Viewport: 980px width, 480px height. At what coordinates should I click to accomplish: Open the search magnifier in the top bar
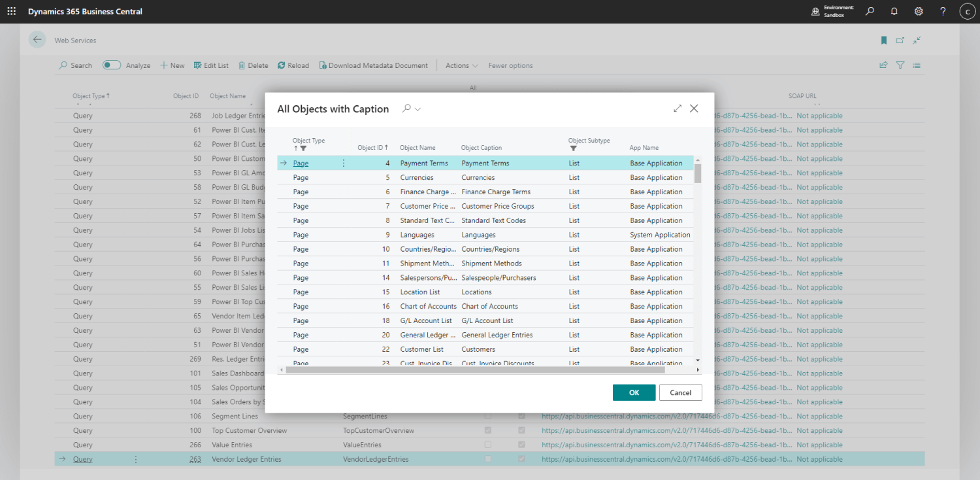pyautogui.click(x=870, y=11)
